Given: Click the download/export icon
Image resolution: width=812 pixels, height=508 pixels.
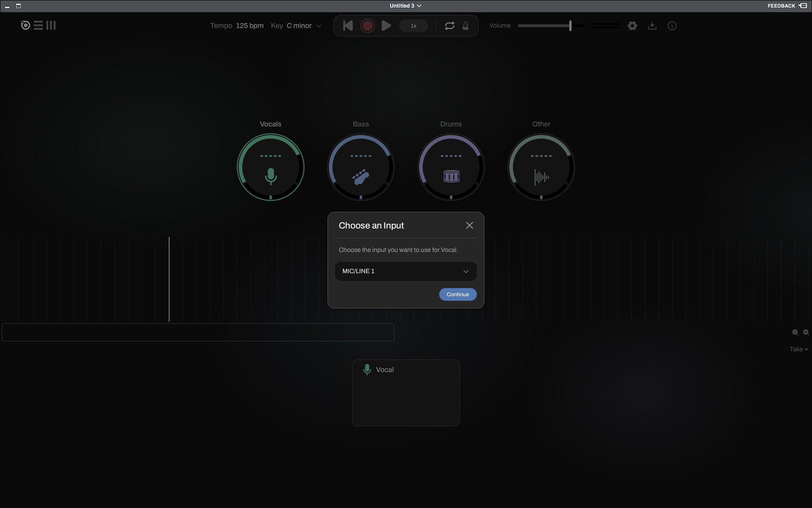Looking at the screenshot, I should 652,26.
